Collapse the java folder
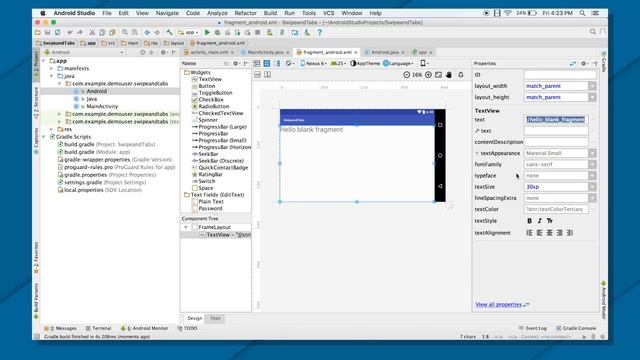The height and width of the screenshot is (360, 640). click(52, 76)
